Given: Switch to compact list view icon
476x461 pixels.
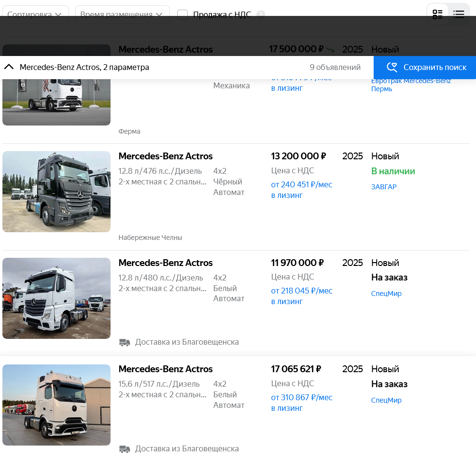Looking at the screenshot, I should [x=459, y=14].
